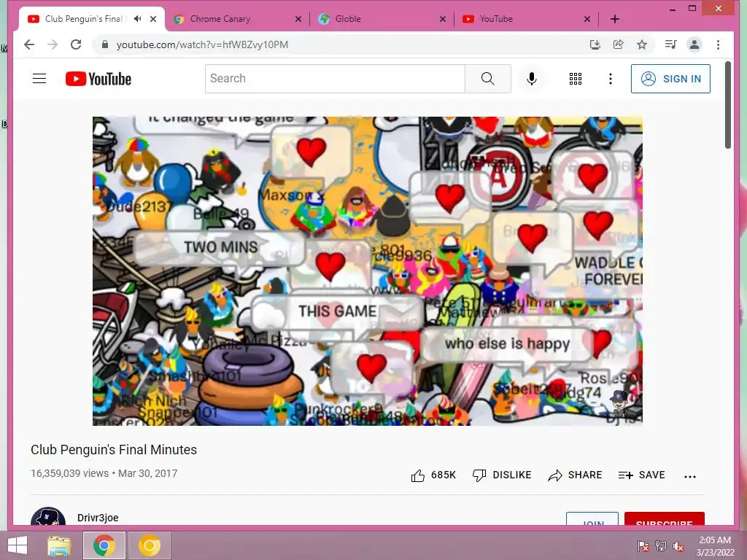This screenshot has width=747, height=560.
Task: Click the Drivr3joe channel avatar
Action: tap(48, 517)
